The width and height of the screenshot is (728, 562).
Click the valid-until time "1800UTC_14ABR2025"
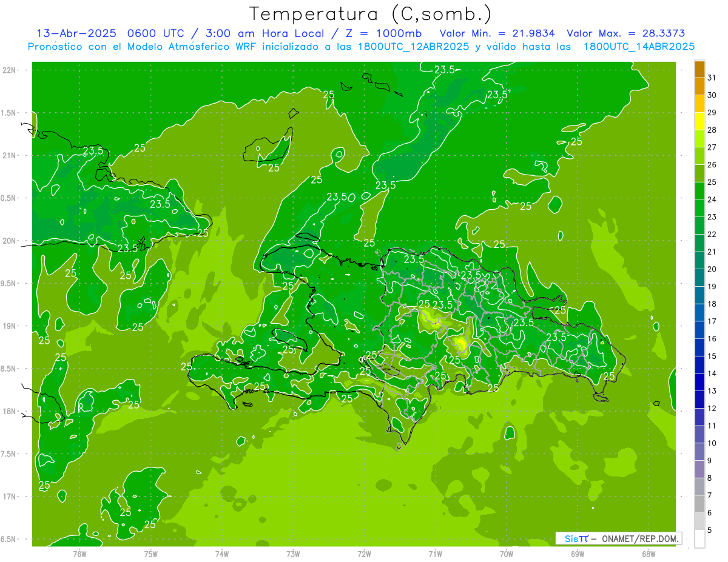[639, 47]
